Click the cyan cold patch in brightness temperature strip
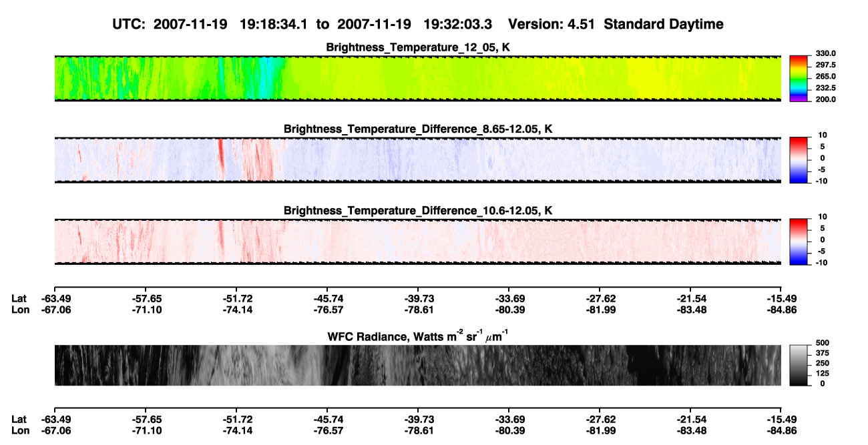Viewport: 868px width, 445px height. (x=268, y=78)
